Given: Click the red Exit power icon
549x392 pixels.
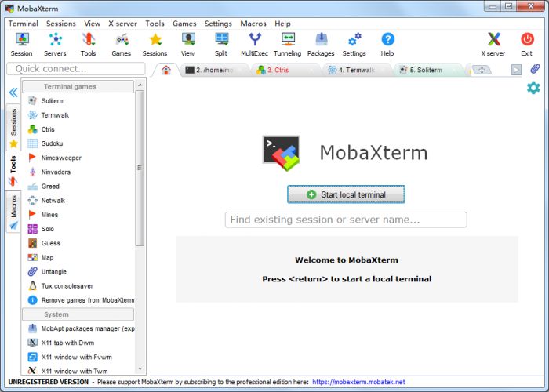Looking at the screenshot, I should click(526, 45).
